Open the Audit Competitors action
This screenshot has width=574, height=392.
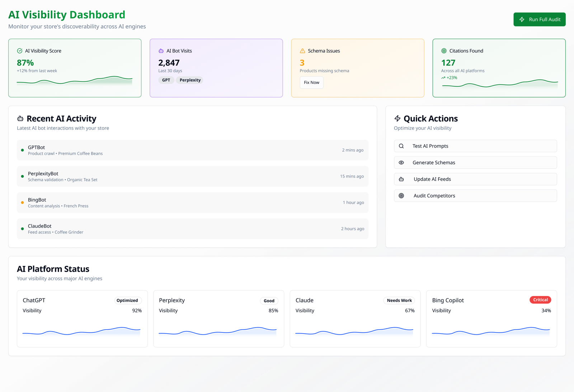475,195
